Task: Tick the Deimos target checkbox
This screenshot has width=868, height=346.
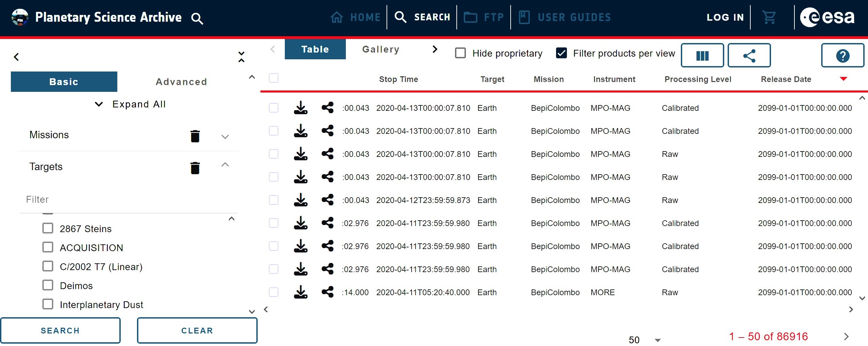Action: (48, 285)
